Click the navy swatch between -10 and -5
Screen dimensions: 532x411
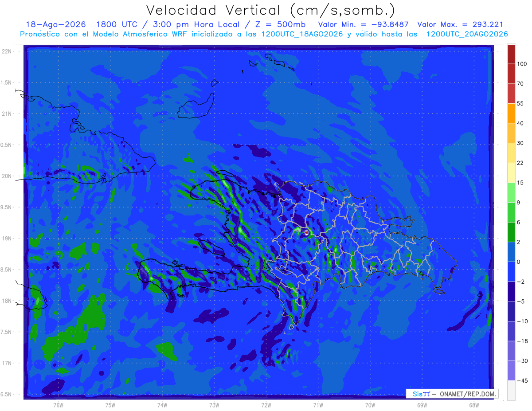point(511,311)
